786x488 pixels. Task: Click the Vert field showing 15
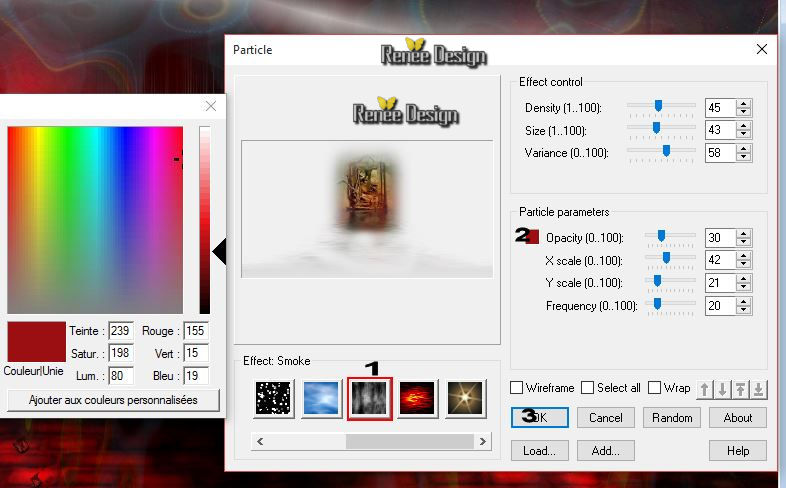click(196, 353)
